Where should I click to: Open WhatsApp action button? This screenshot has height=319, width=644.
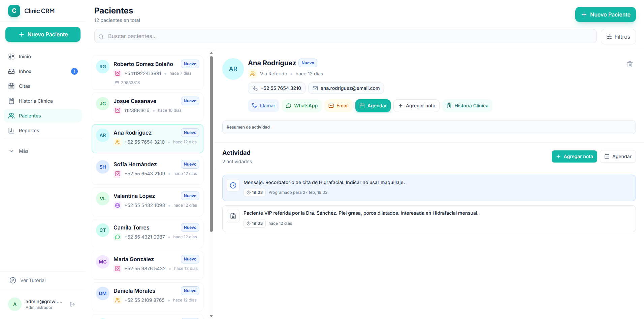[302, 106]
